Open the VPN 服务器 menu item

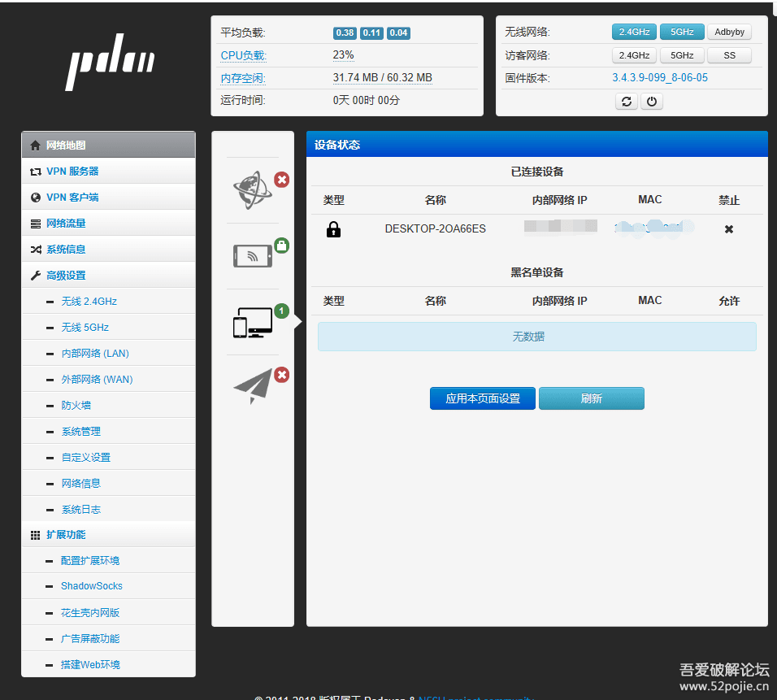pos(72,172)
